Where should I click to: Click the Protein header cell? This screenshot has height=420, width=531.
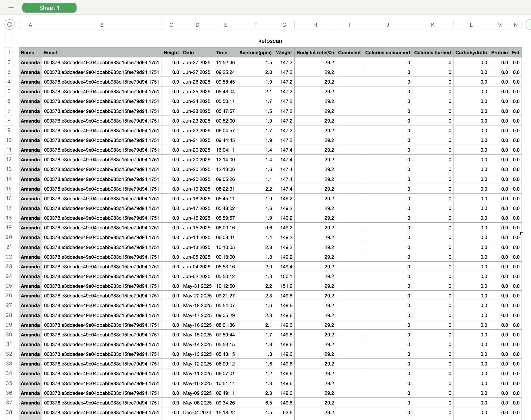[x=499, y=52]
